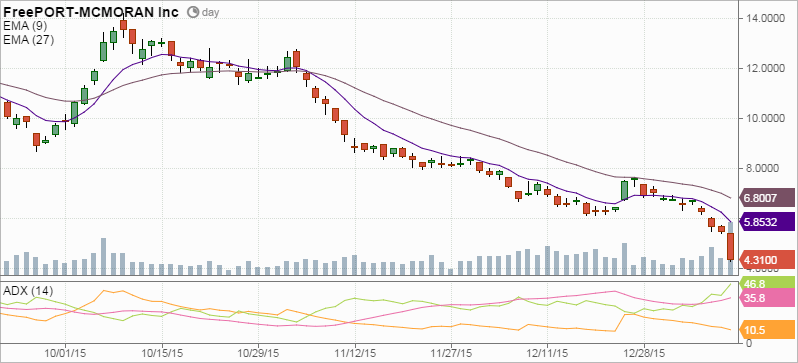The image size is (798, 363).
Task: Click the FreePORT-MCMORAN Inc chart title
Action: pos(92,12)
